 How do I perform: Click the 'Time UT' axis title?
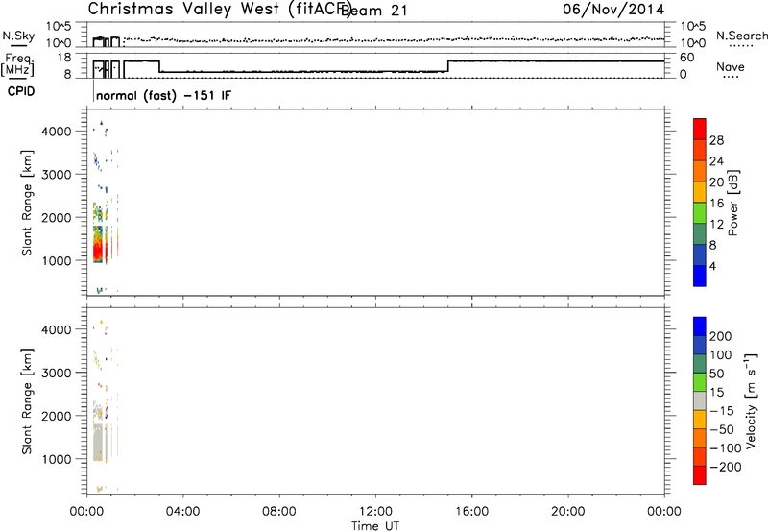pyautogui.click(x=375, y=526)
